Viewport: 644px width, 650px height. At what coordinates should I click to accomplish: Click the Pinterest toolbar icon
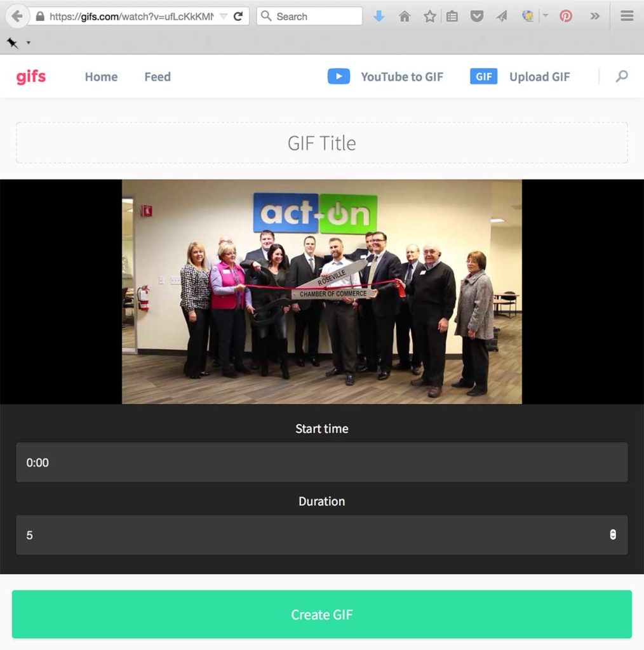point(566,16)
